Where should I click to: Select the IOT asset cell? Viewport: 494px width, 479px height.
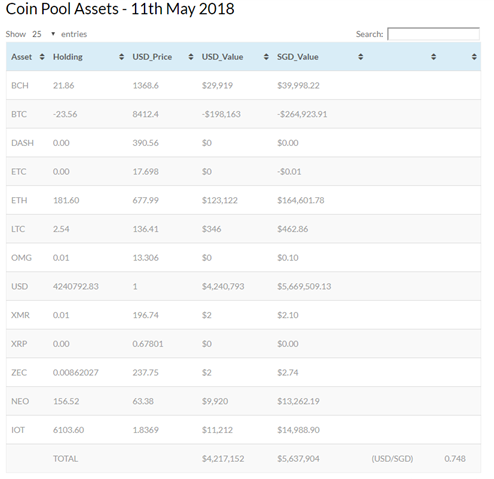18,430
